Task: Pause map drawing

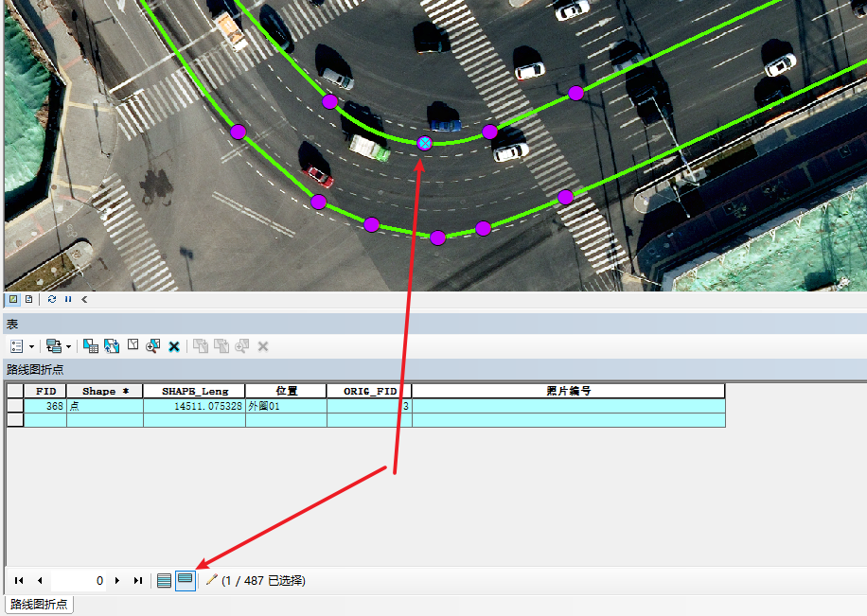Action: [68, 299]
